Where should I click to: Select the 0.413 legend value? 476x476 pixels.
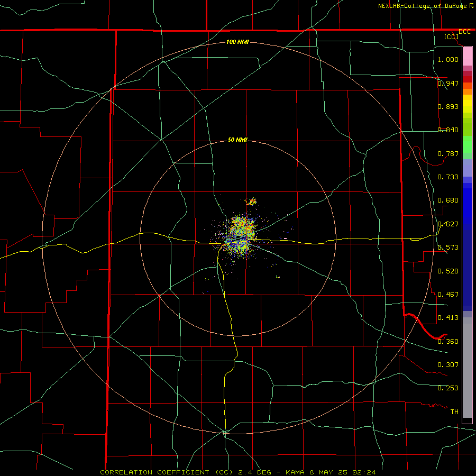click(448, 318)
